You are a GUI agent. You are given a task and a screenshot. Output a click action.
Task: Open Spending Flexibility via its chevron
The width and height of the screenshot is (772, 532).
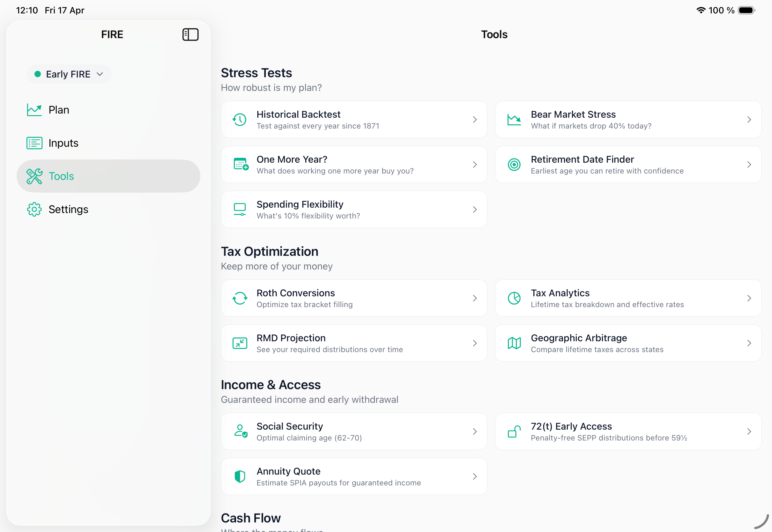(x=475, y=209)
